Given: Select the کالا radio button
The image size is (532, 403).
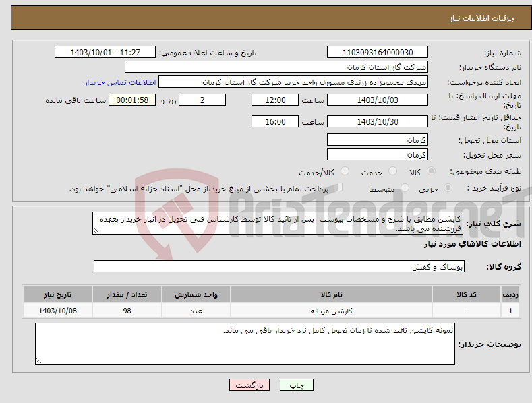Looking at the screenshot, I should click(x=431, y=171).
